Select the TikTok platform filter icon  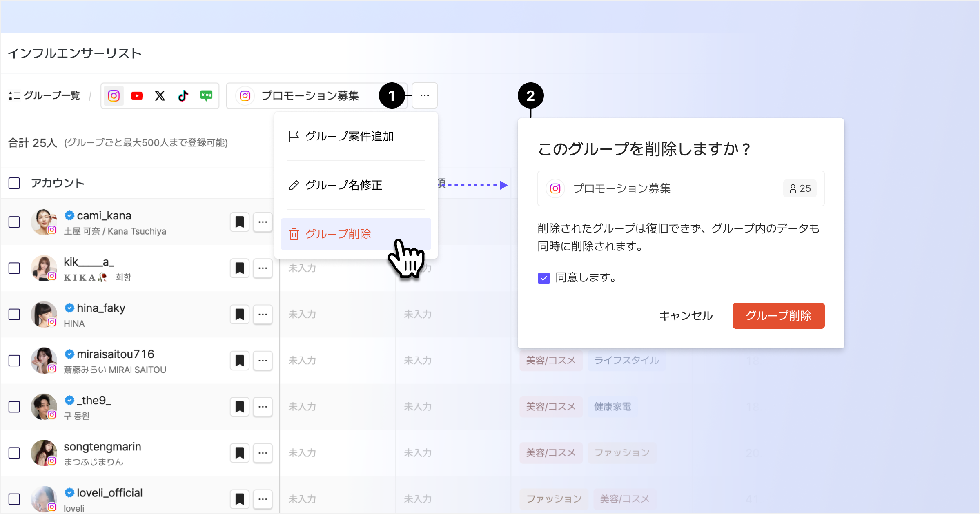pyautogui.click(x=183, y=96)
